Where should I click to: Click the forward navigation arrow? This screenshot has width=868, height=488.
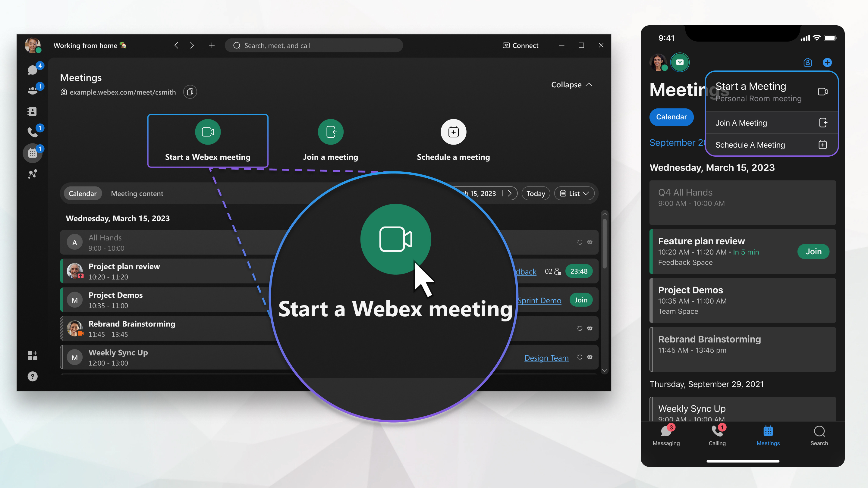click(x=191, y=45)
